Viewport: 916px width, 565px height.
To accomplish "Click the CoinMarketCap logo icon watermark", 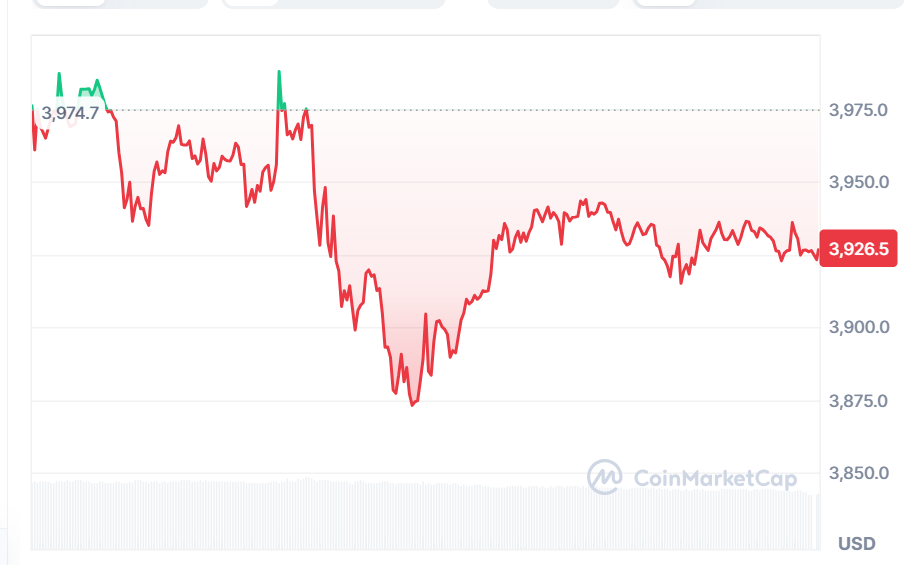I will click(604, 478).
